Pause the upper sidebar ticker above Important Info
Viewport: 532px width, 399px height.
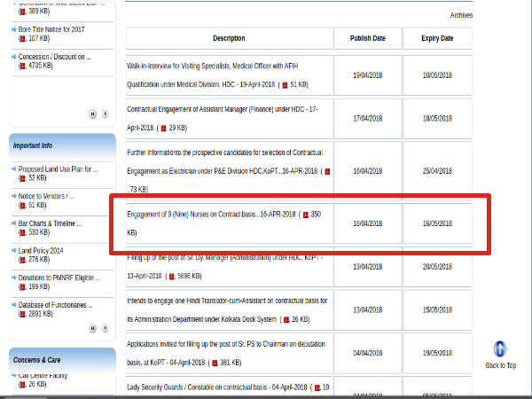(92, 114)
